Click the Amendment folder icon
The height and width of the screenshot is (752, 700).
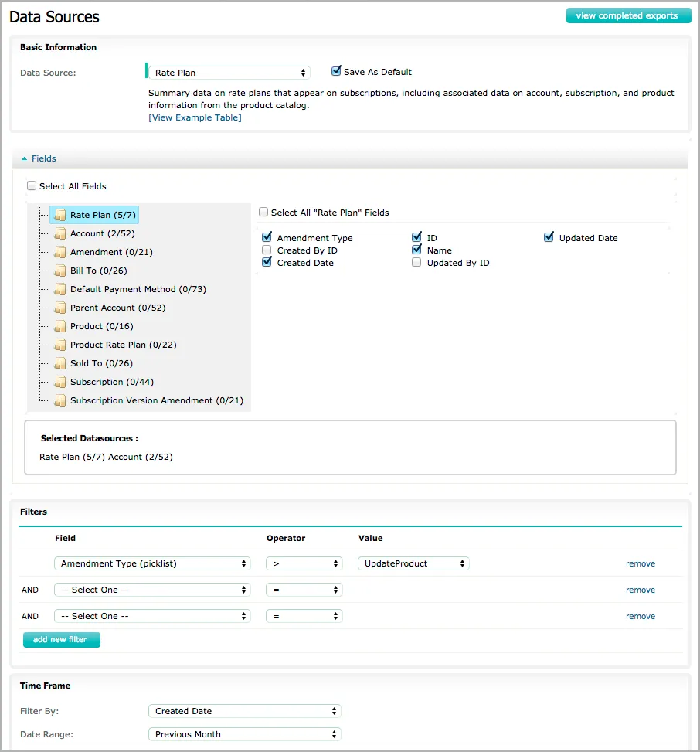[60, 252]
